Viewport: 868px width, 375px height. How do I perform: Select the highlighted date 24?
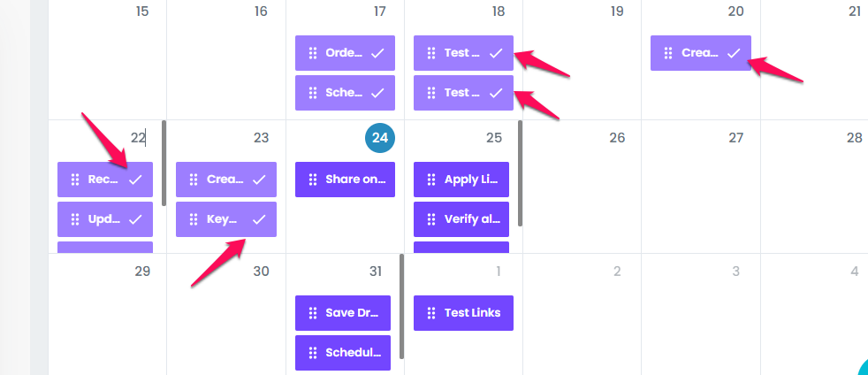pos(380,138)
